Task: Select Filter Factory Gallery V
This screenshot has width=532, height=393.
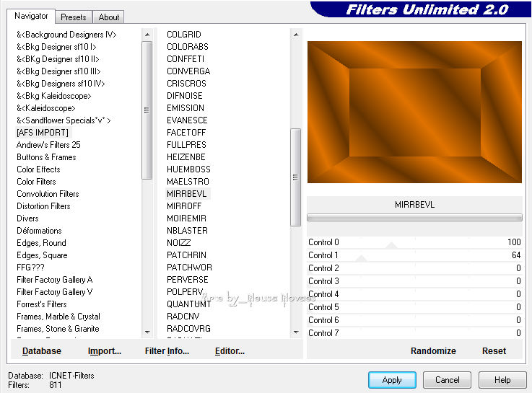Action: pos(55,292)
